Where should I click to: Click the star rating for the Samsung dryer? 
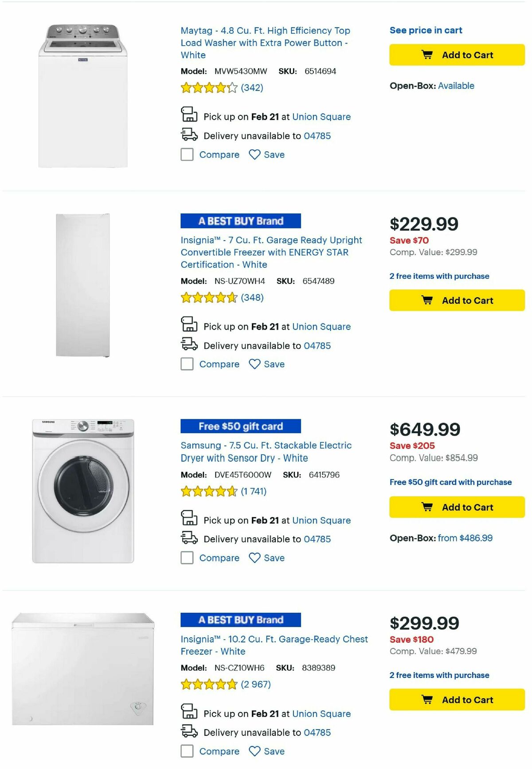point(208,491)
